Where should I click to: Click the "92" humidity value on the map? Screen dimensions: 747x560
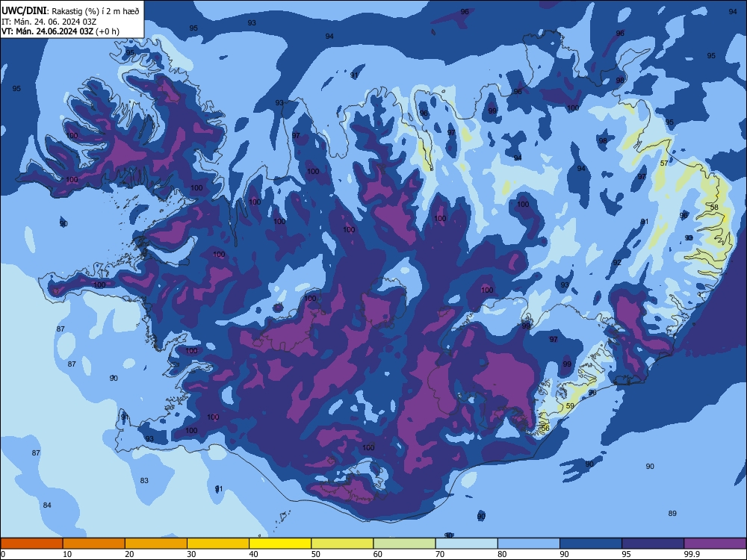coord(617,262)
